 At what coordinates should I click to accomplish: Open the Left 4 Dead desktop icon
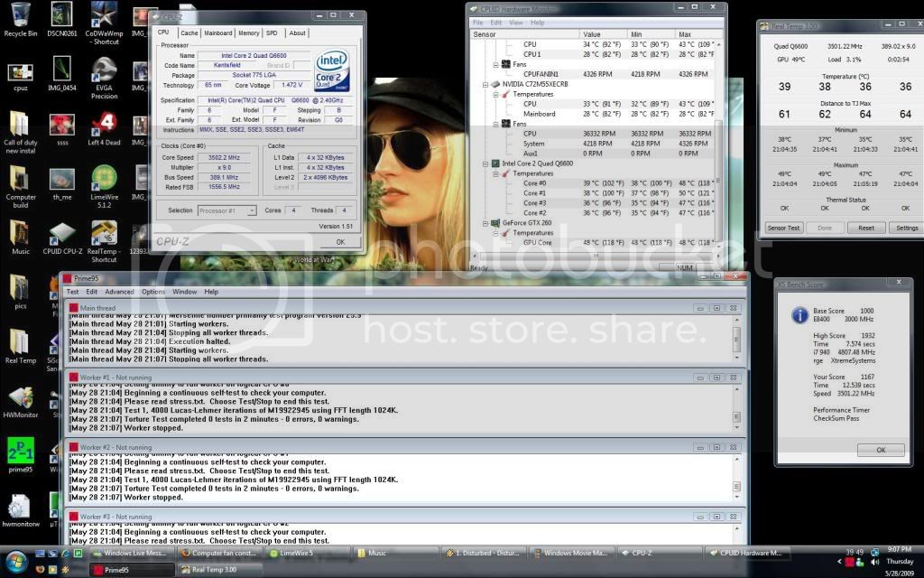(x=105, y=129)
